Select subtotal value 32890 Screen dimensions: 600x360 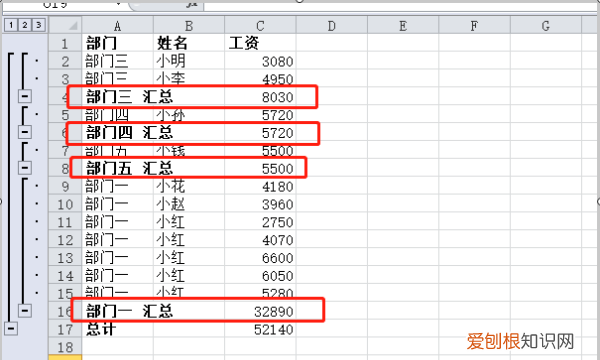(260, 311)
